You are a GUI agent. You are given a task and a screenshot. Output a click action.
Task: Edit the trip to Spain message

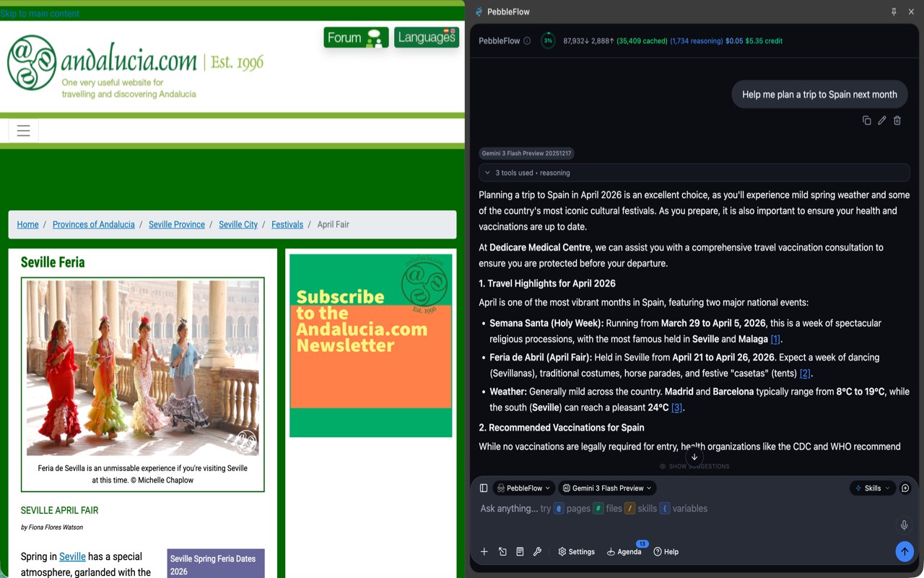[882, 121]
